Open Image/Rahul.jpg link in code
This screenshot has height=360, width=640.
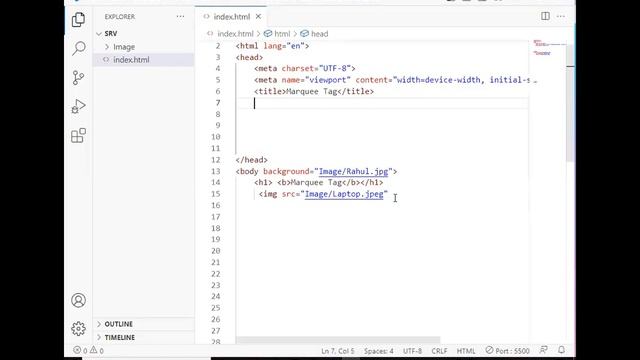353,171
